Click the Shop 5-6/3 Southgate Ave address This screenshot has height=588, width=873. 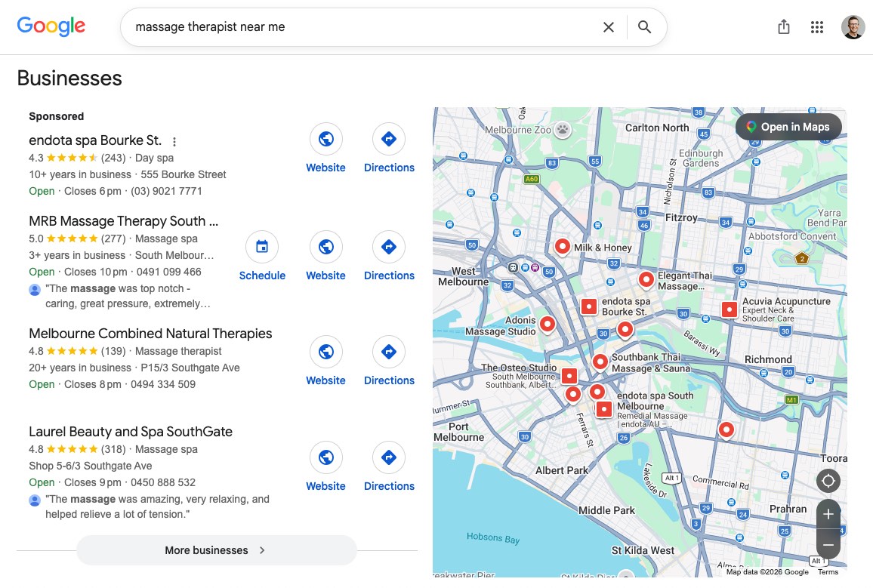click(90, 466)
